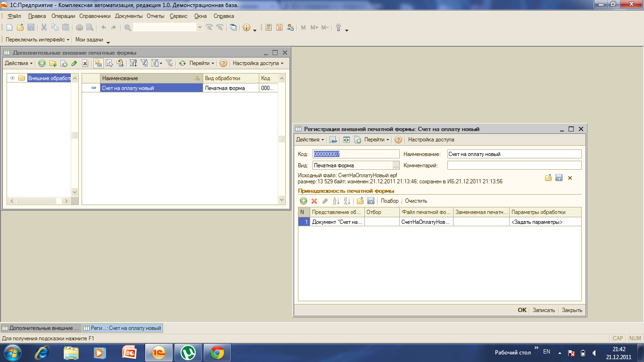Switch to Дополнительные внешние window tab
Viewport: 644px width, 362px height.
pos(41,328)
